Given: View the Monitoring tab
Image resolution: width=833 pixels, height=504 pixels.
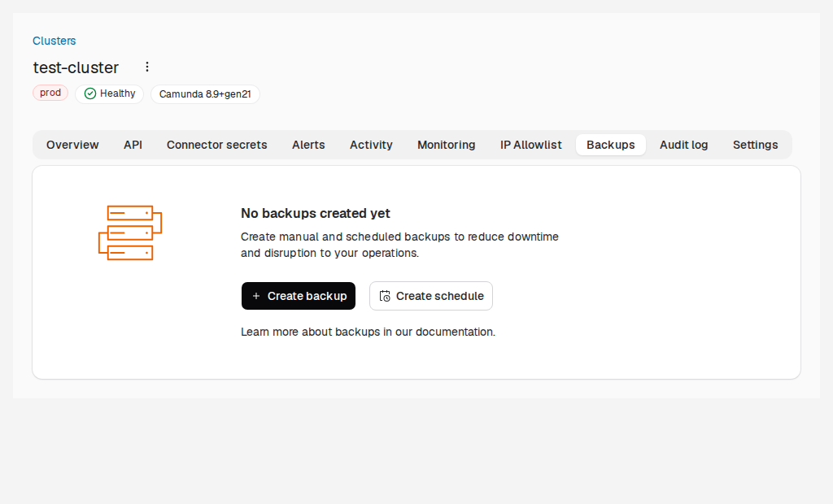Looking at the screenshot, I should pos(447,145).
